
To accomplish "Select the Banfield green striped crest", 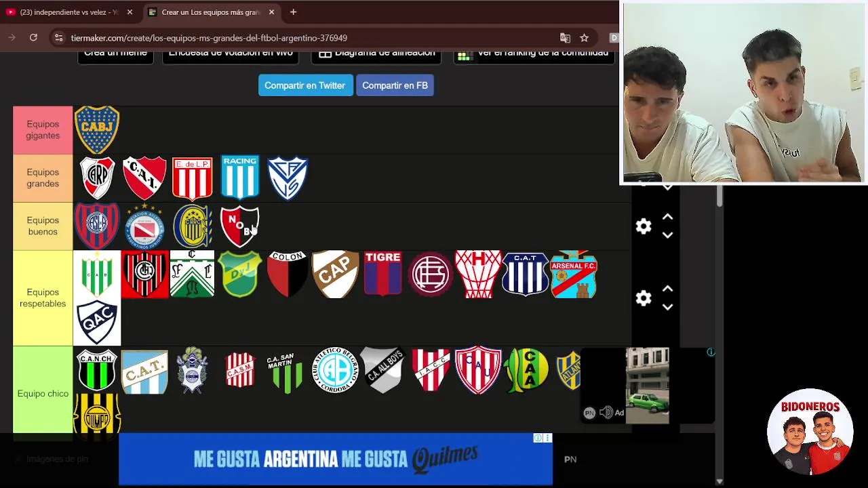I will coord(97,274).
